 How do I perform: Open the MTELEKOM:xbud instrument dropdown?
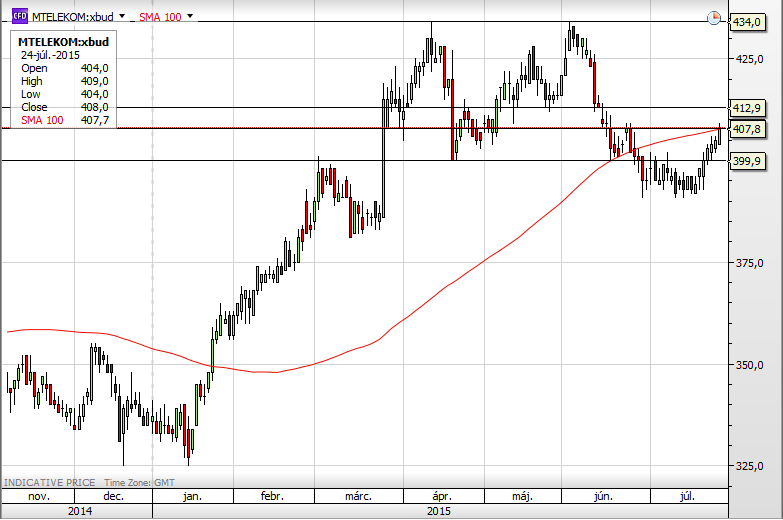click(122, 16)
